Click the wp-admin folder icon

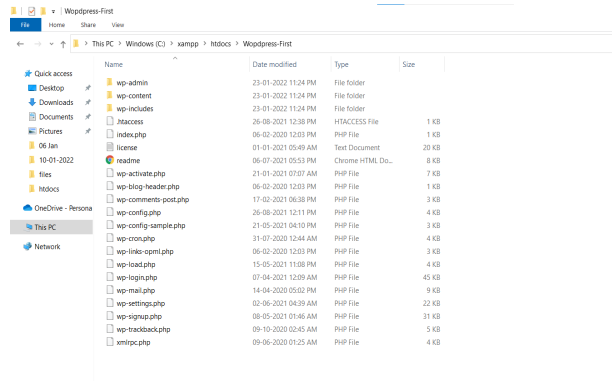coord(110,82)
